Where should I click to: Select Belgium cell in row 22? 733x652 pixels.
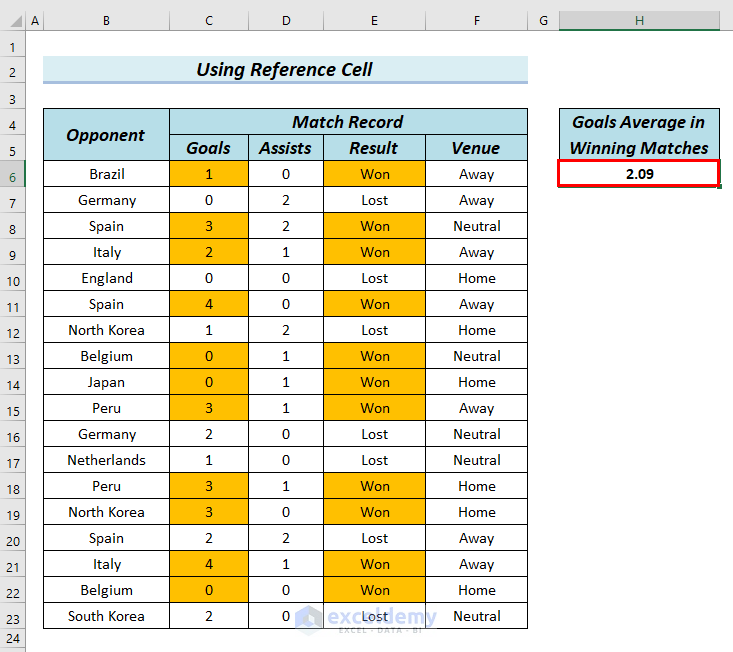106,590
